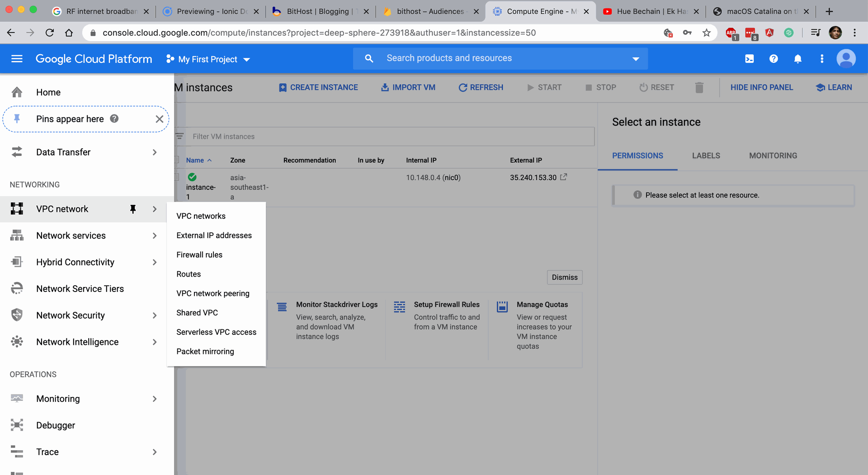Expand Data Transfer submenu

[155, 152]
